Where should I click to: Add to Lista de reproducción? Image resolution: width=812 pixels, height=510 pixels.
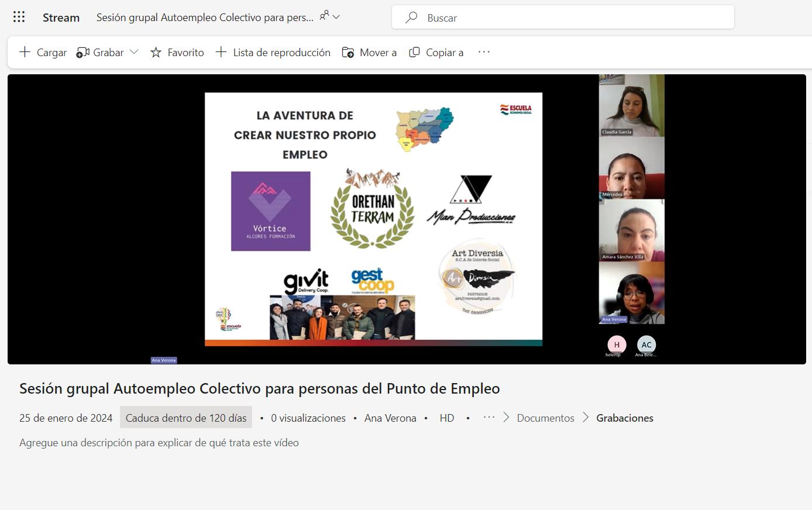273,52
